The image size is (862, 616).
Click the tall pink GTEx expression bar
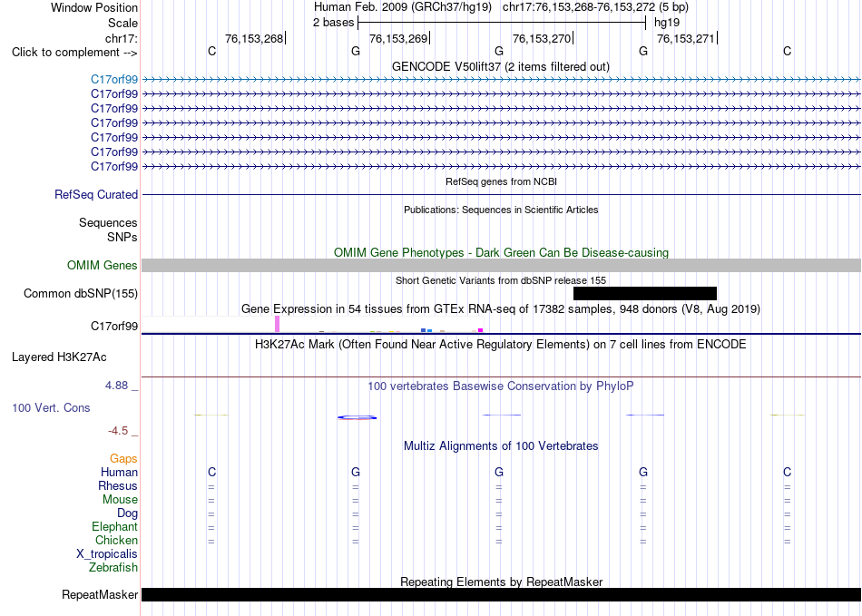[277, 324]
